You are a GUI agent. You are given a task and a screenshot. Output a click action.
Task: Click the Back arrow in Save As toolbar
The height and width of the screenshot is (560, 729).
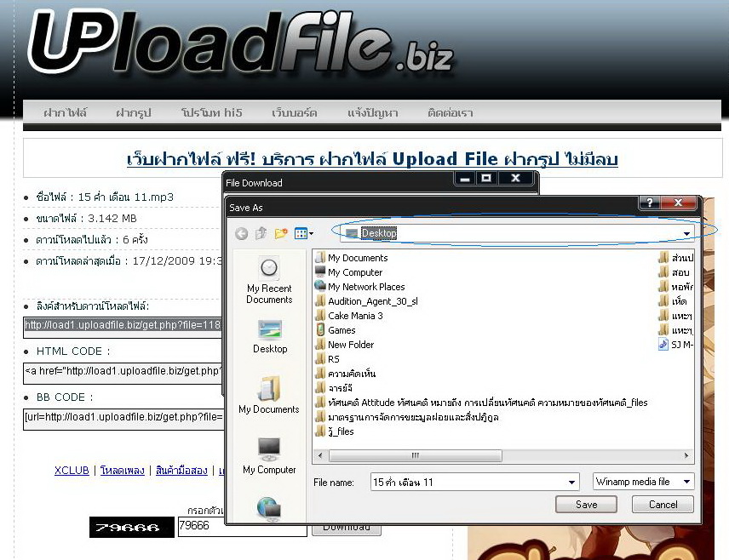click(x=241, y=233)
